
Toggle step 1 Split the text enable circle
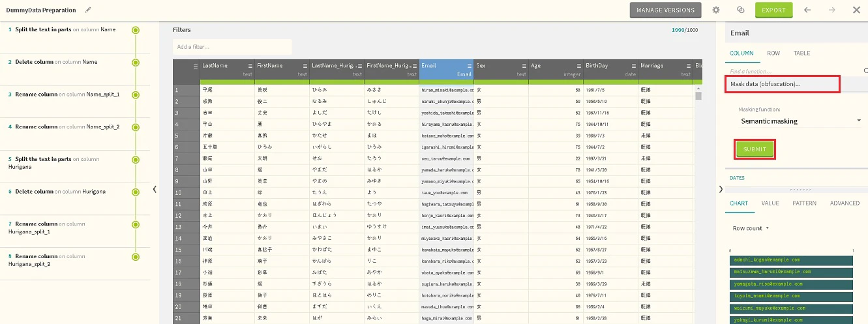[136, 30]
